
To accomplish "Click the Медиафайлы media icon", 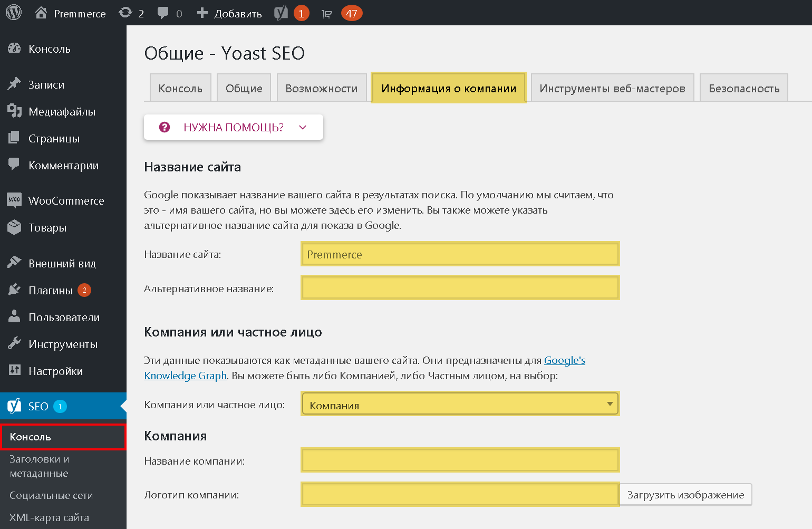I will 14,111.
